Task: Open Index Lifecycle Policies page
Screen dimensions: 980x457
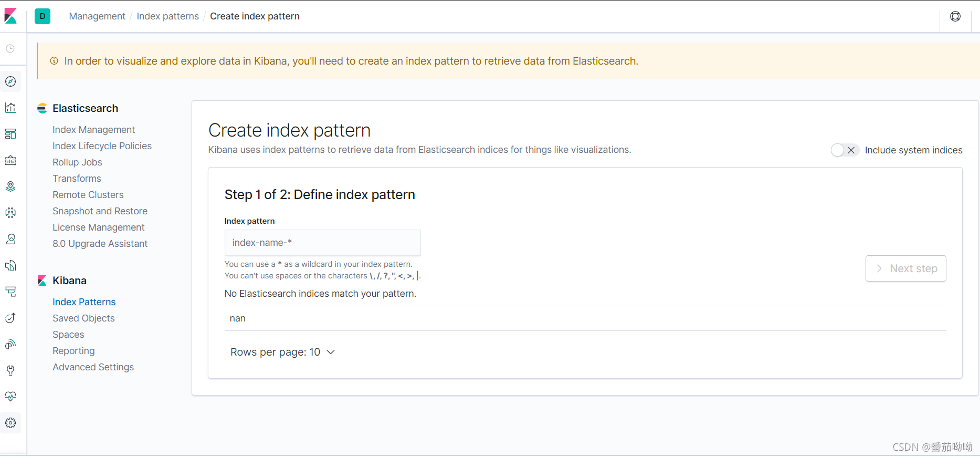Action: point(102,146)
